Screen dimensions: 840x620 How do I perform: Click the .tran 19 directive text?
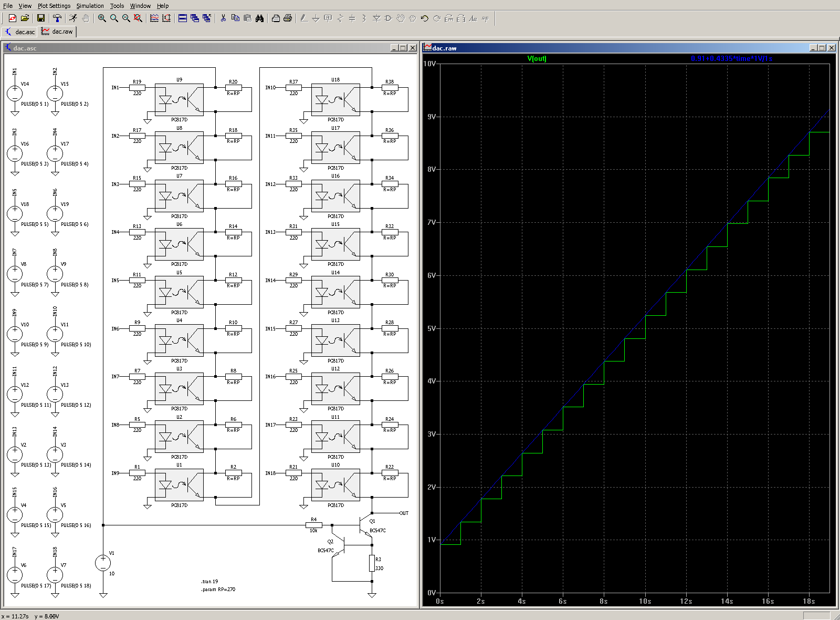(x=209, y=582)
